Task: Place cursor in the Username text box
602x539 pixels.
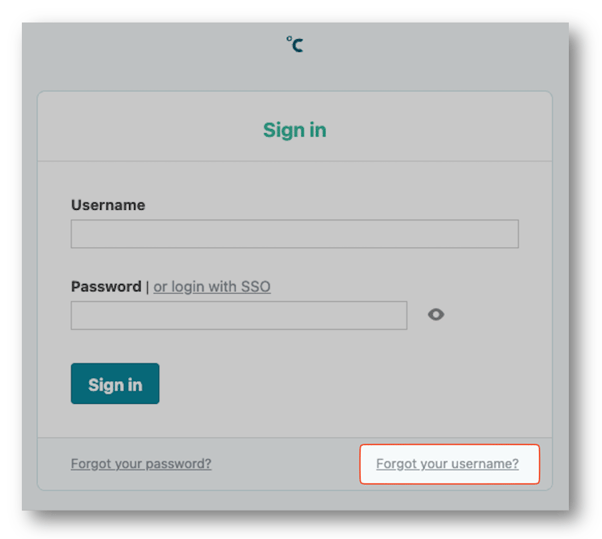Action: [294, 234]
